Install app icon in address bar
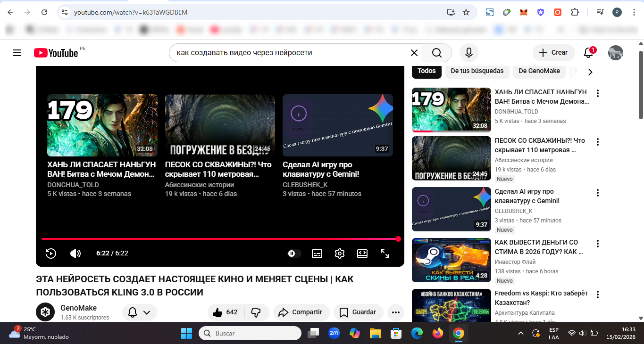The width and height of the screenshot is (644, 344). [451, 12]
